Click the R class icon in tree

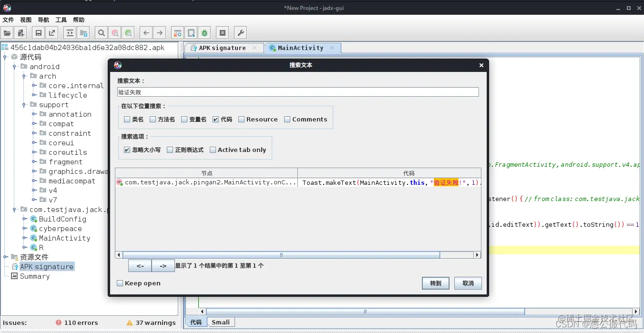[34, 248]
